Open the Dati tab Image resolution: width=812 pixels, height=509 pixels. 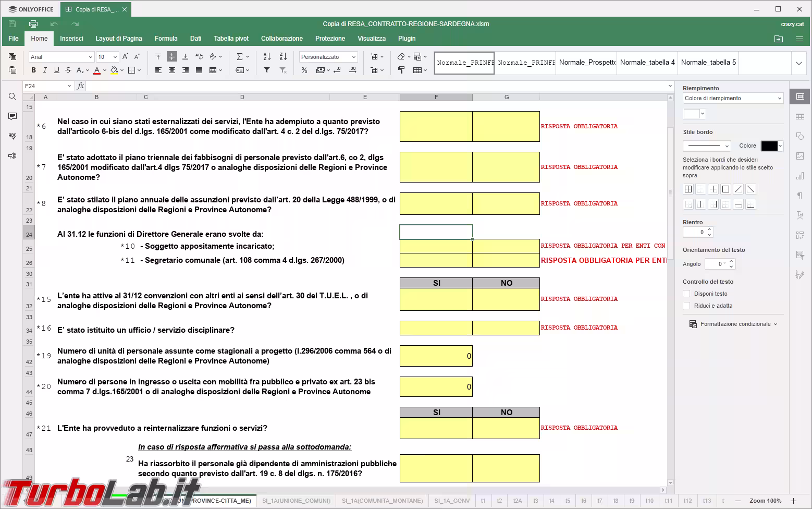tap(196, 39)
